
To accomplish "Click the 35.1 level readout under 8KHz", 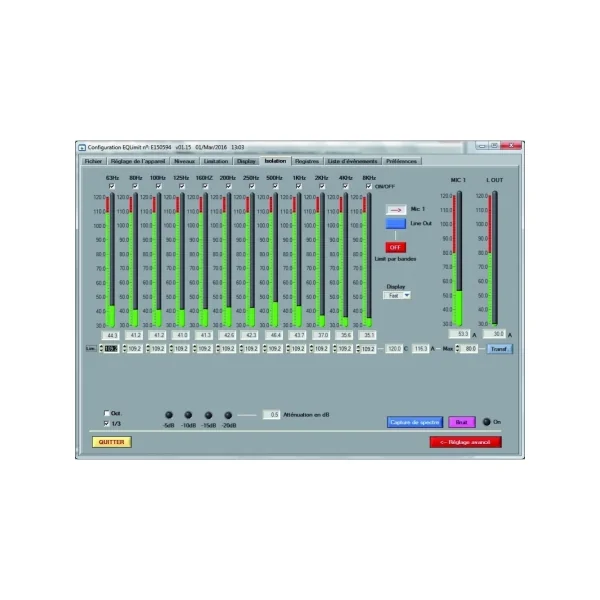I will pyautogui.click(x=367, y=336).
